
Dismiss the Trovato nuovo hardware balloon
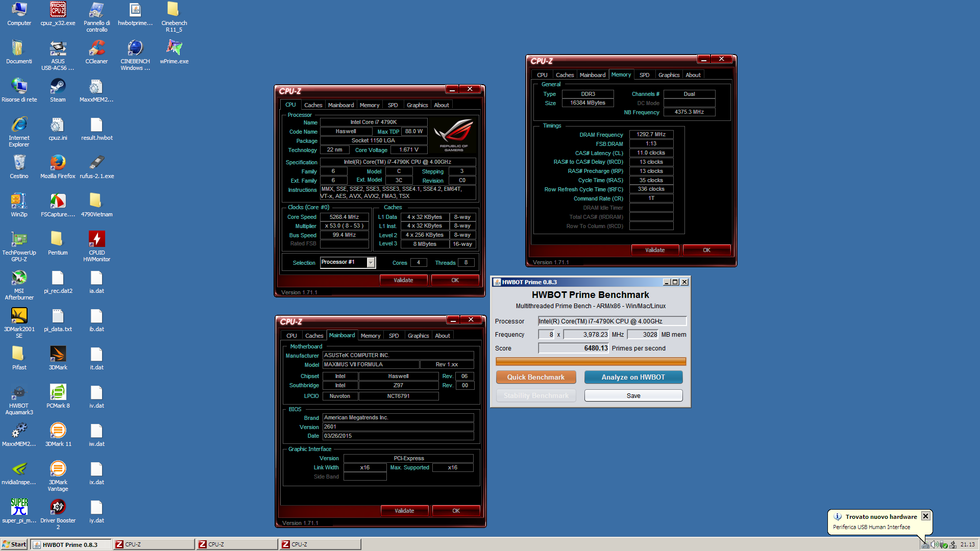point(925,516)
